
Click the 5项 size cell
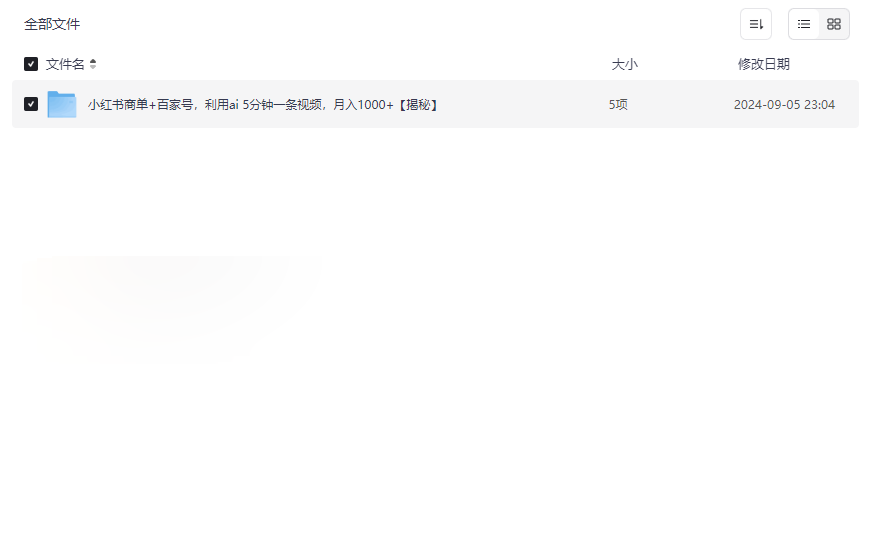pyautogui.click(x=618, y=105)
